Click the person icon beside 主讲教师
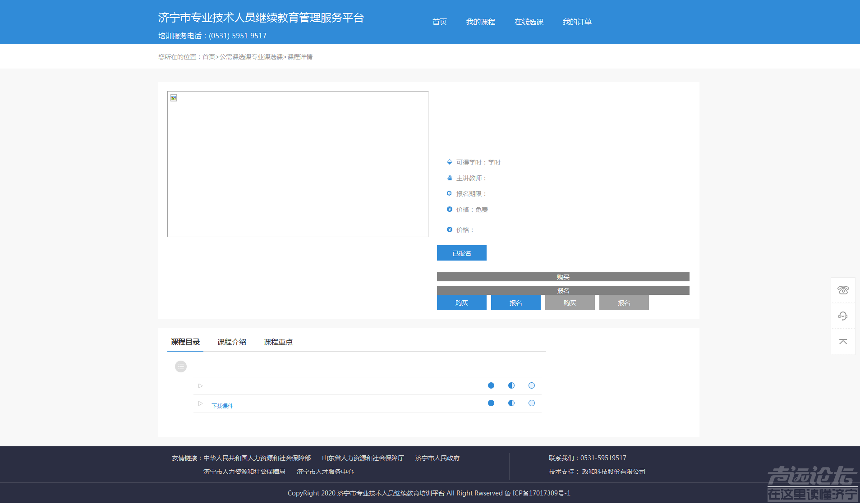 click(450, 178)
